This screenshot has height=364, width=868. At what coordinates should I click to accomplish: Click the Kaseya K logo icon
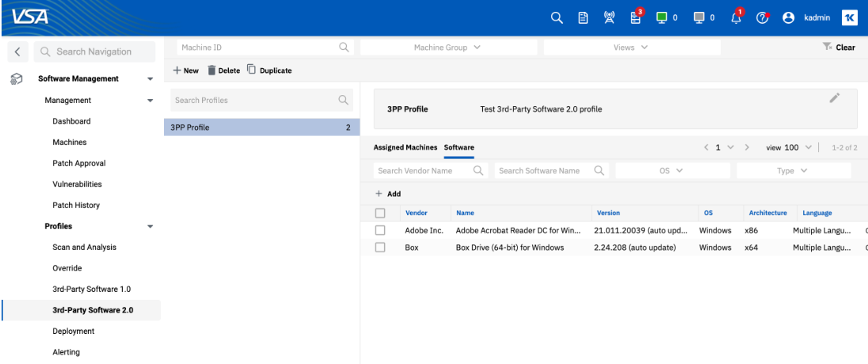849,17
